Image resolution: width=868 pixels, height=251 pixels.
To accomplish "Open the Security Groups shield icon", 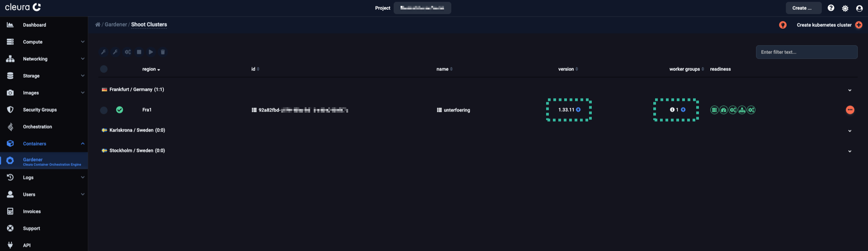I will (10, 109).
